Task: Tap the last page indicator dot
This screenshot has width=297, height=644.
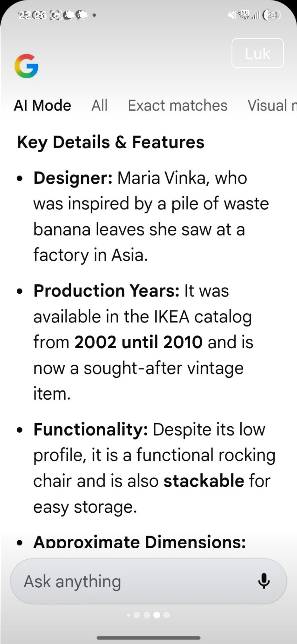Action: (167, 615)
